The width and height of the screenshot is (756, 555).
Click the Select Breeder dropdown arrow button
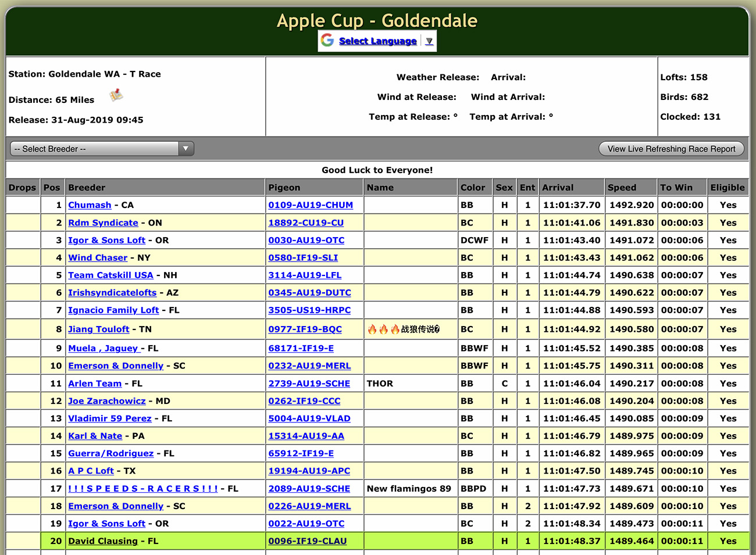tap(186, 149)
